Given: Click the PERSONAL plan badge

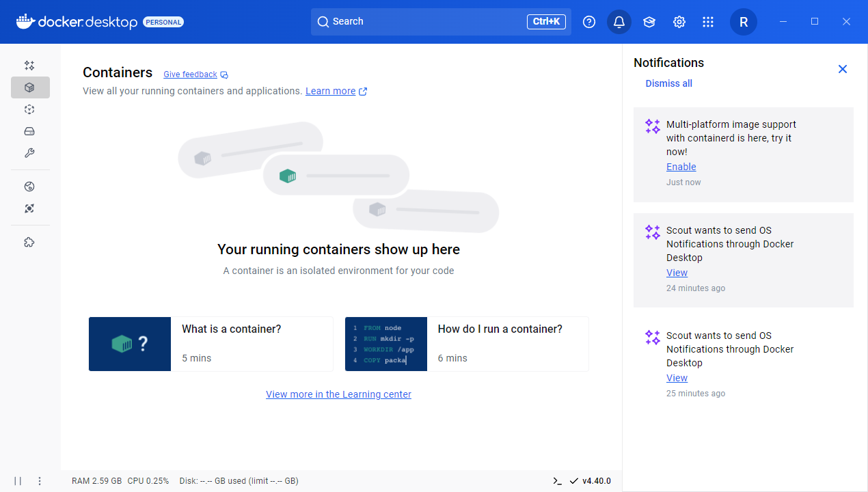Looking at the screenshot, I should (x=163, y=22).
